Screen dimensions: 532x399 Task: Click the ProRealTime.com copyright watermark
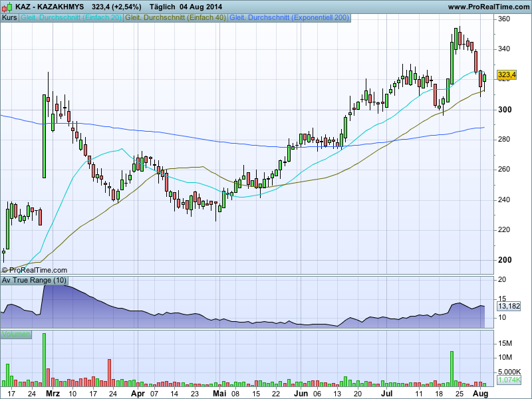(x=35, y=270)
